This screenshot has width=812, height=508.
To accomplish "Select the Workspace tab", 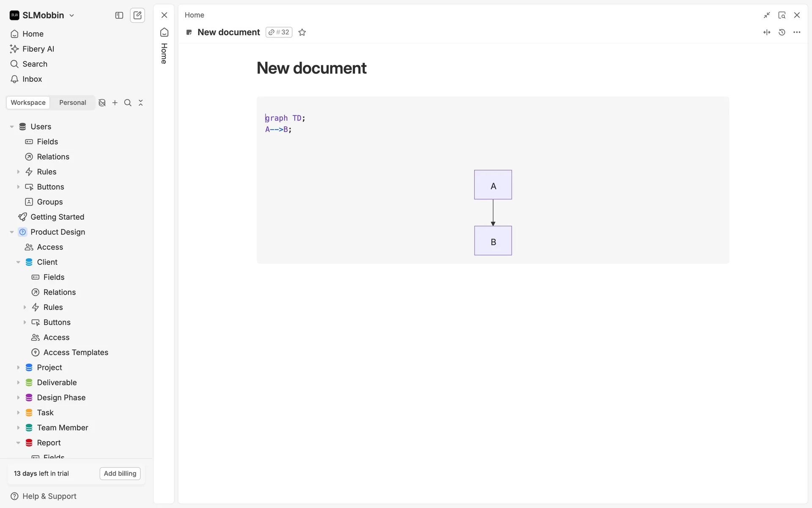I will 28,102.
